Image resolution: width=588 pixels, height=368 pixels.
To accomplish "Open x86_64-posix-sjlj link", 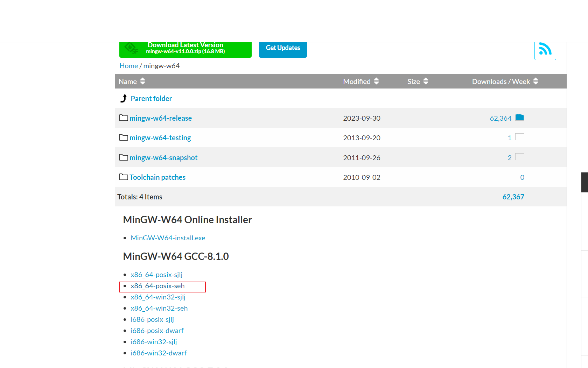I will (156, 275).
